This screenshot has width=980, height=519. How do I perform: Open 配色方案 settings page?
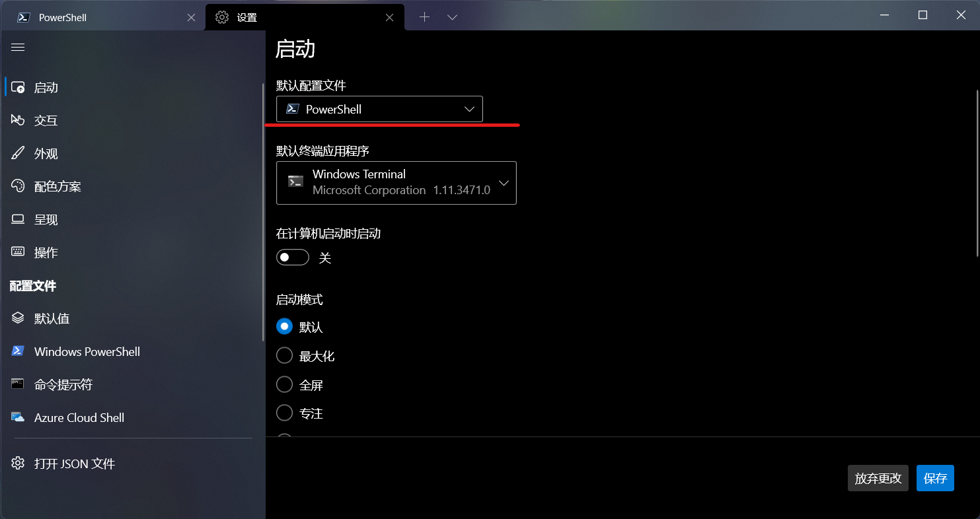pos(131,186)
